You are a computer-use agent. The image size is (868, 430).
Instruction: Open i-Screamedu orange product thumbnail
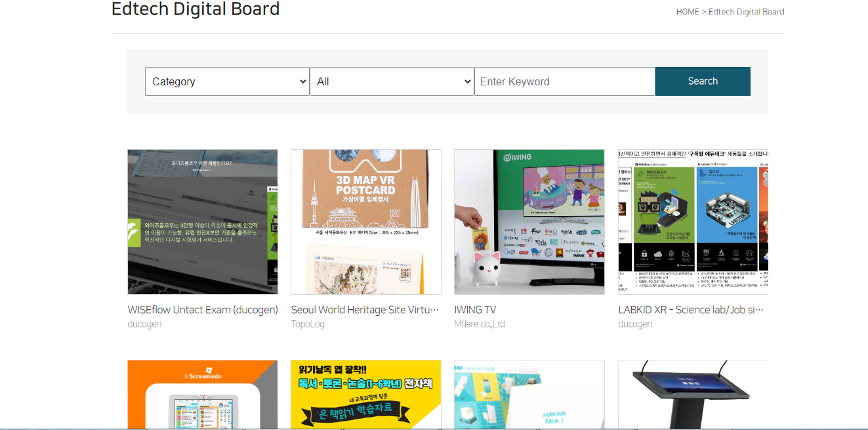[203, 395]
